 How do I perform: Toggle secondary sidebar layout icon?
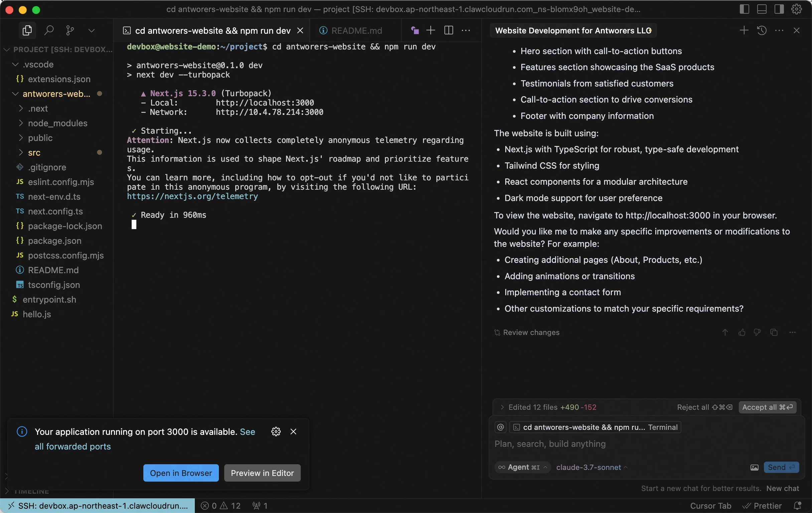click(779, 9)
